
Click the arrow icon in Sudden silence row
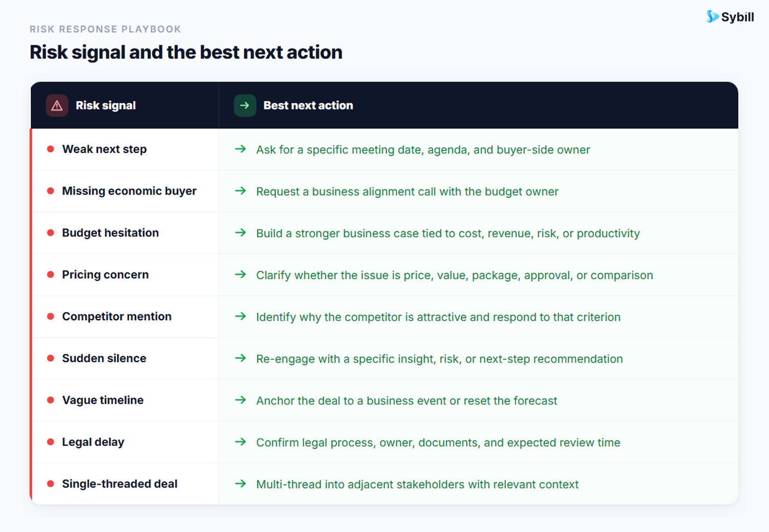[241, 358]
